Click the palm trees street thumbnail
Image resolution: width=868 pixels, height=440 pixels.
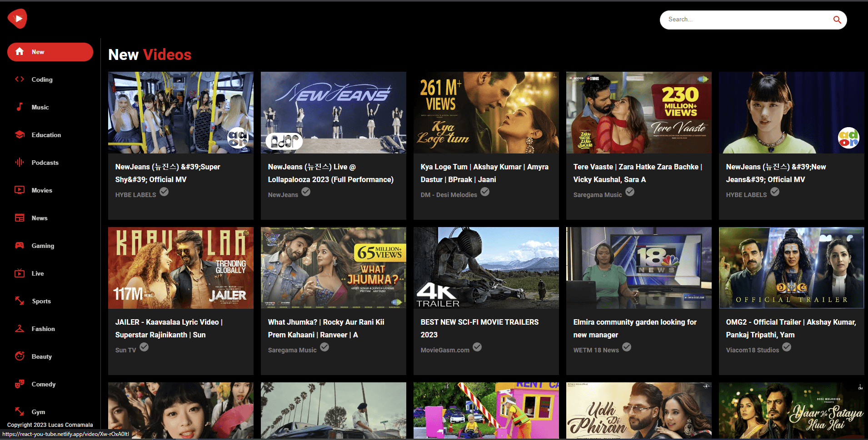334,410
